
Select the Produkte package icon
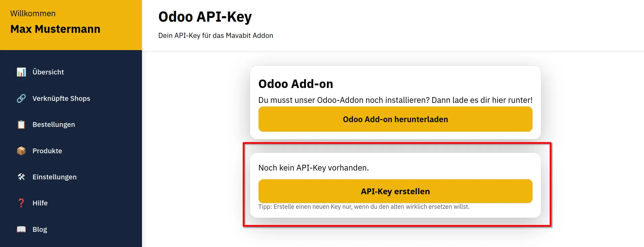click(x=21, y=151)
